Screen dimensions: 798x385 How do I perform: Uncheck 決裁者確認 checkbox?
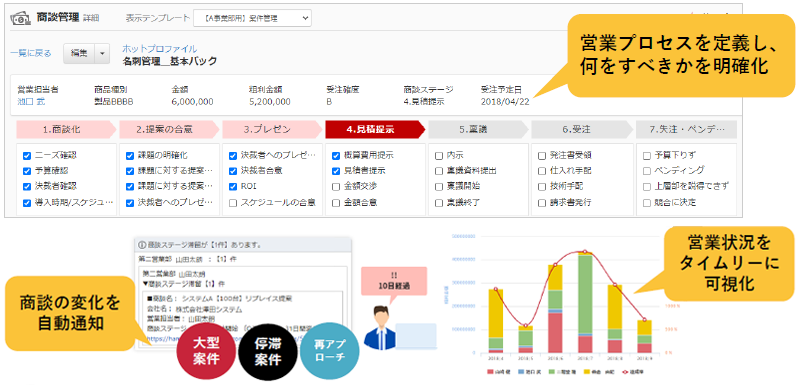pos(27,186)
